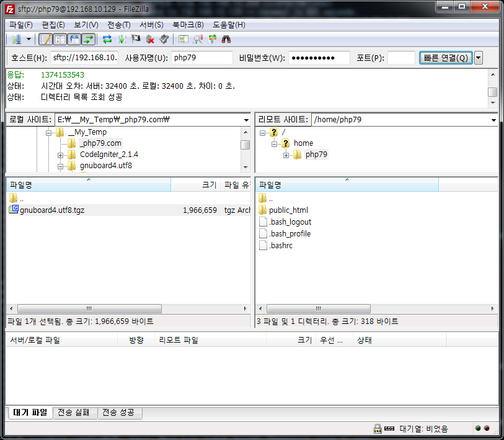Image resolution: width=504 pixels, height=440 pixels.
Task: Select the gnuboard4.utf8.tgz local file
Action: tap(52, 210)
